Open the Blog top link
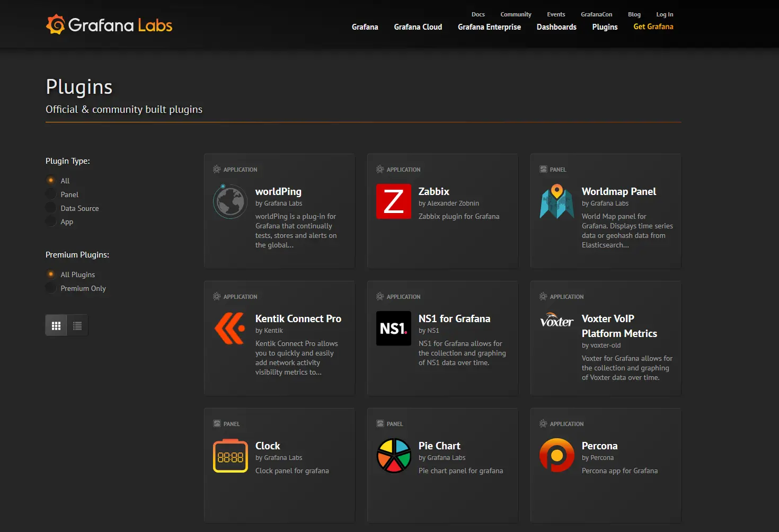This screenshot has height=532, width=779. (x=634, y=14)
